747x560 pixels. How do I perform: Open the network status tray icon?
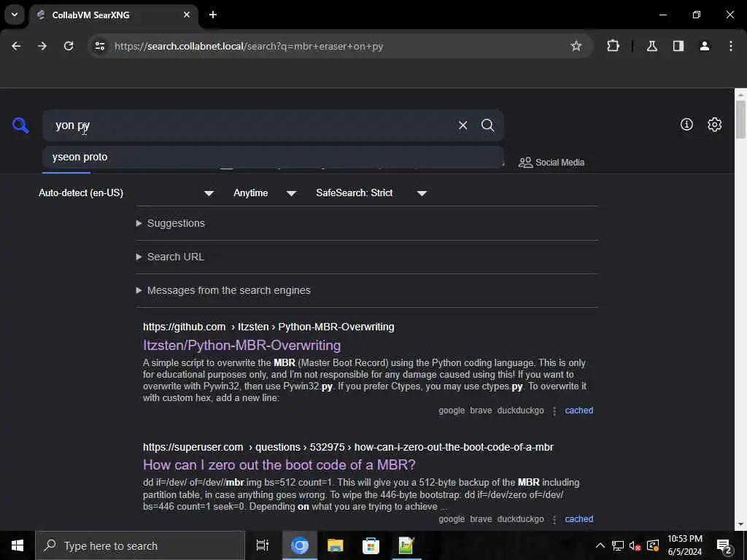click(x=618, y=545)
